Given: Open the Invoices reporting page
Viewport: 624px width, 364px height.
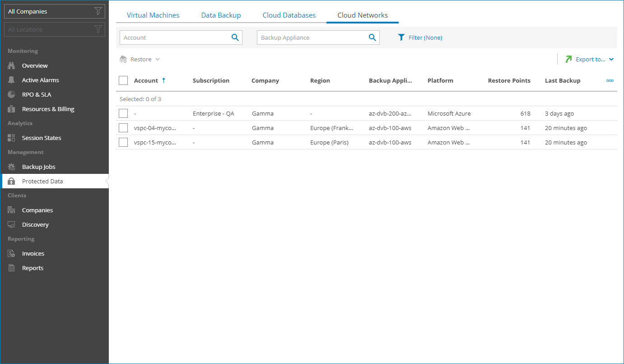Looking at the screenshot, I should point(34,253).
